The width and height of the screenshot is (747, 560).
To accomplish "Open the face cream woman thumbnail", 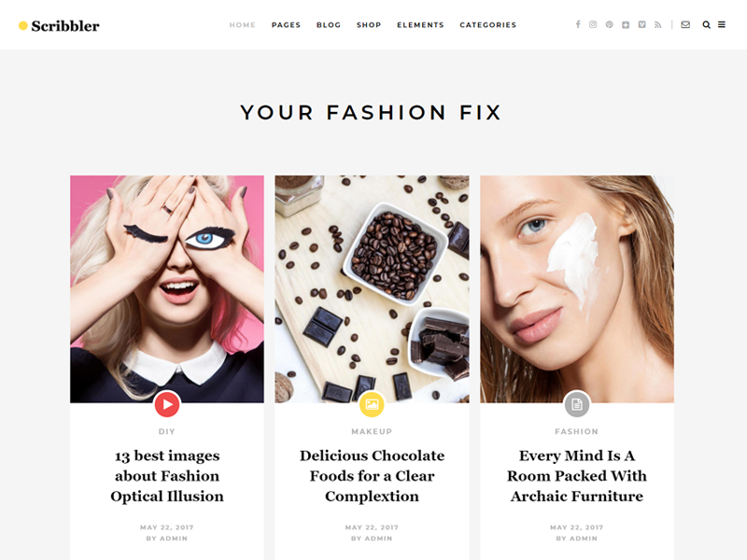I will coord(577,289).
